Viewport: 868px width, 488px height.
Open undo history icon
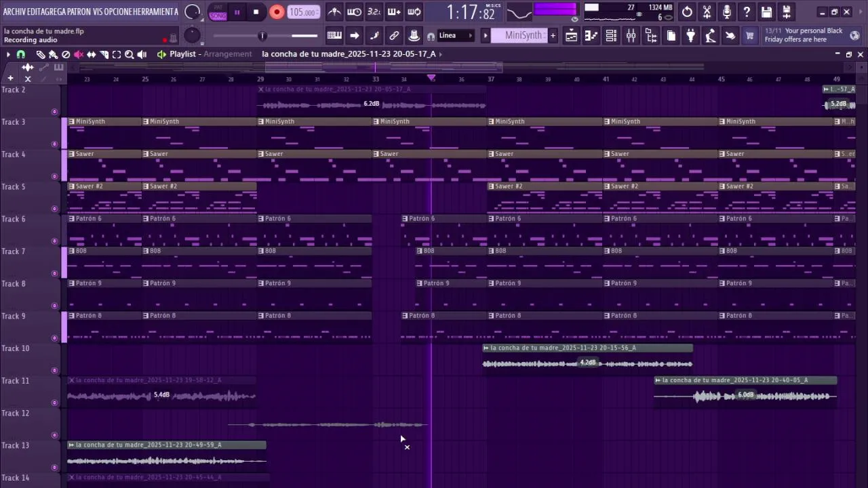point(687,12)
